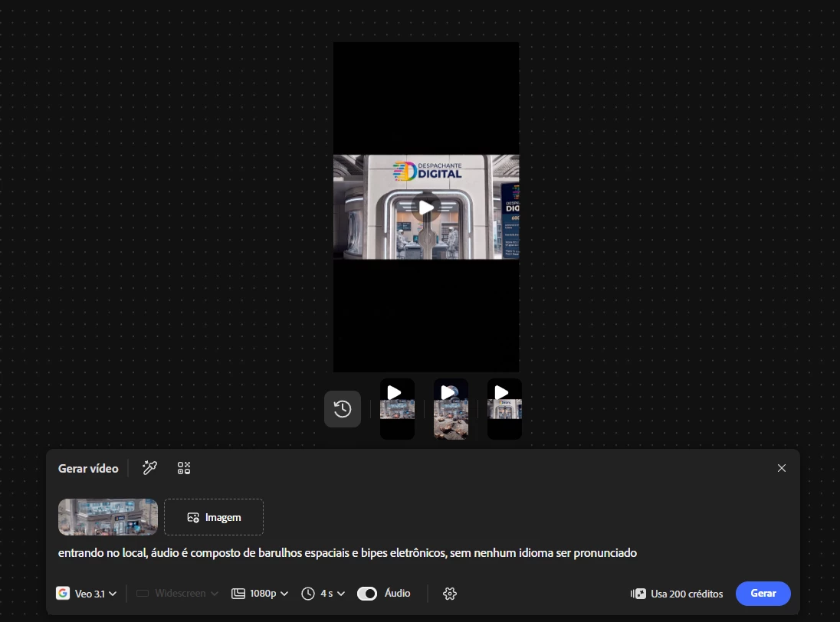Open the 1080p resolution dropdown
Viewport: 840px width, 622px height.
click(260, 593)
